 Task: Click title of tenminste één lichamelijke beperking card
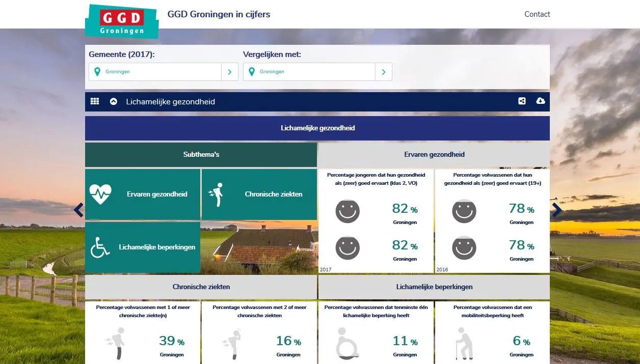(376, 312)
